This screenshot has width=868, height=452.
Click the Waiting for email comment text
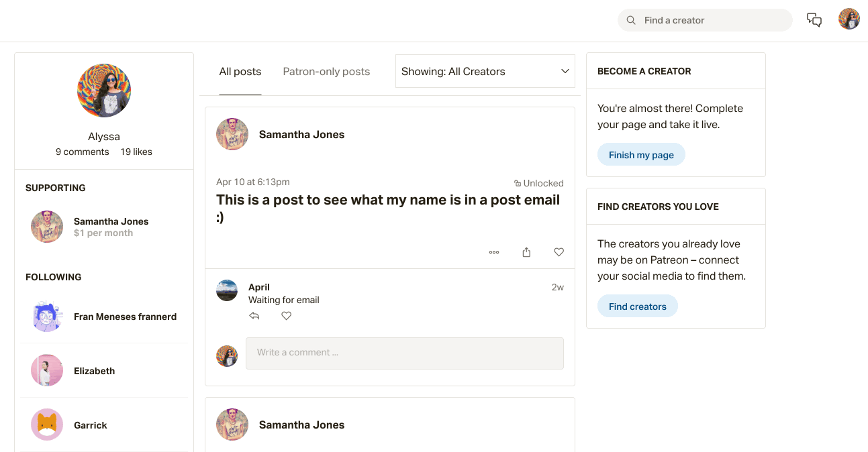click(284, 300)
